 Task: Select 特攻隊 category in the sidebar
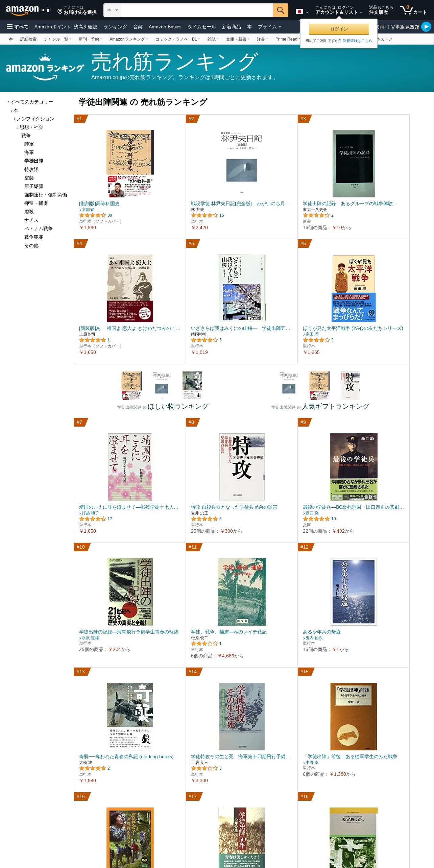pyautogui.click(x=31, y=169)
